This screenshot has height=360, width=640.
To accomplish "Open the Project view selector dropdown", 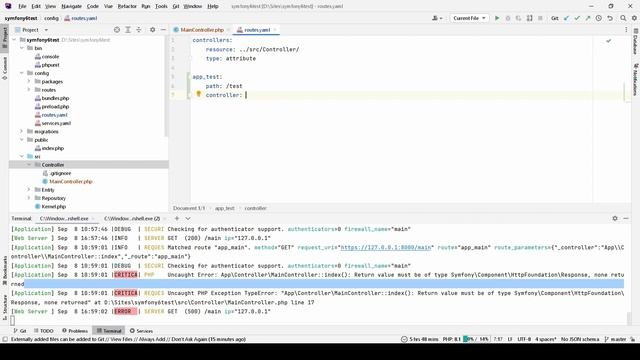I will point(32,30).
